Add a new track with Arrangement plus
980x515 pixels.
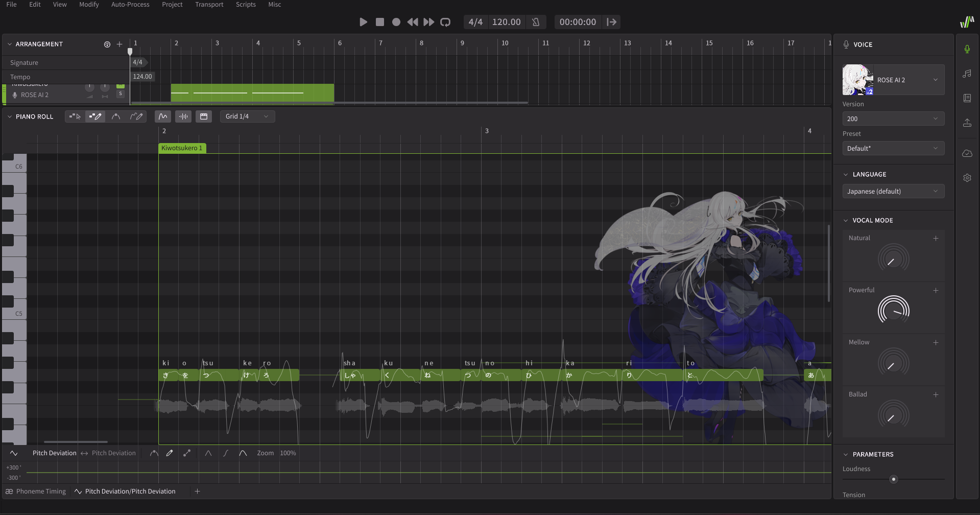119,44
